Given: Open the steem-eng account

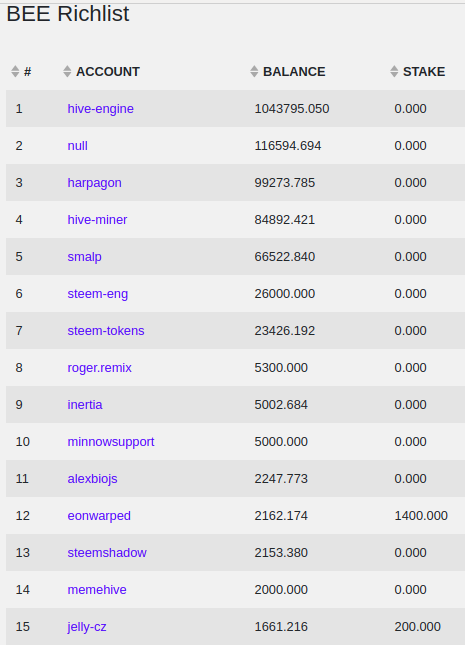Looking at the screenshot, I should [x=98, y=294].
